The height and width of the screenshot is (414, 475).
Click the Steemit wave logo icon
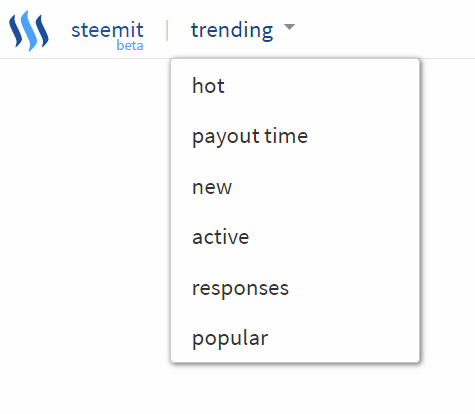(29, 31)
